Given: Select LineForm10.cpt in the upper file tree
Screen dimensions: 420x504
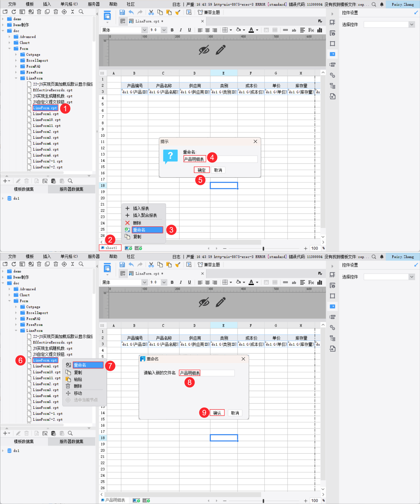Looking at the screenshot, I should coord(46,120).
